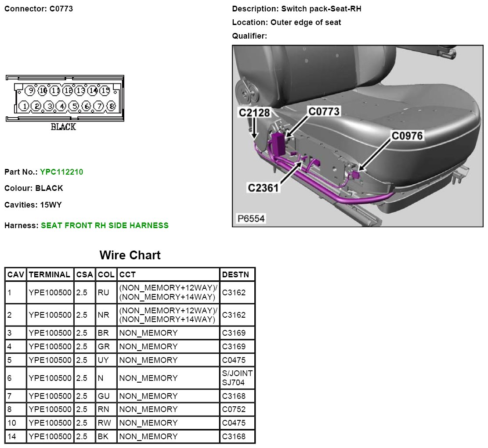Click the Wire Chart heading
Image resolution: width=488 pixels, height=448 pixels.
point(130,255)
